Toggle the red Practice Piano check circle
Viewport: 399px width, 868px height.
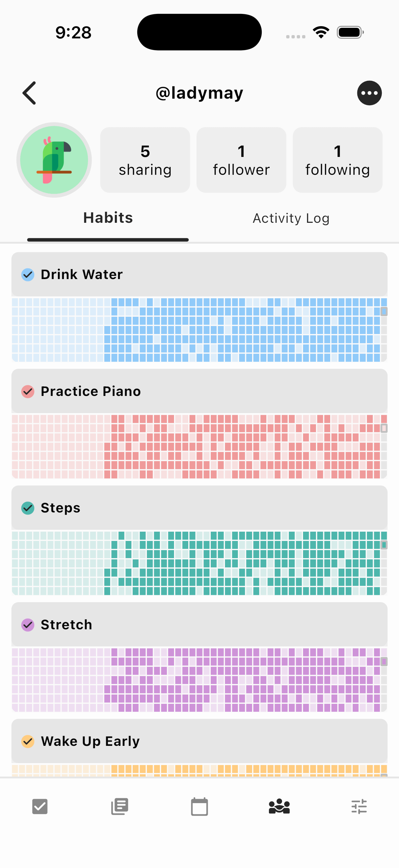point(28,392)
